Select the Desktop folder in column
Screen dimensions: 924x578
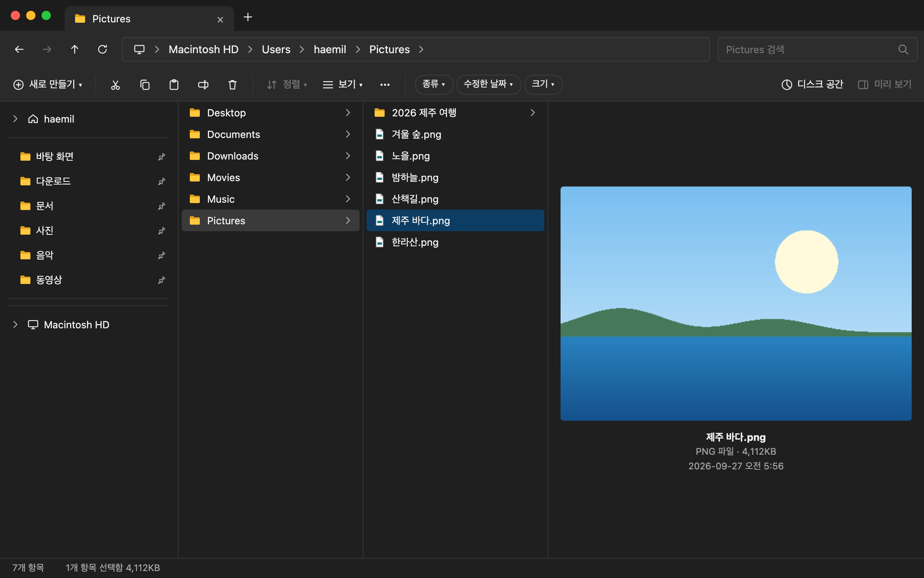pyautogui.click(x=271, y=113)
